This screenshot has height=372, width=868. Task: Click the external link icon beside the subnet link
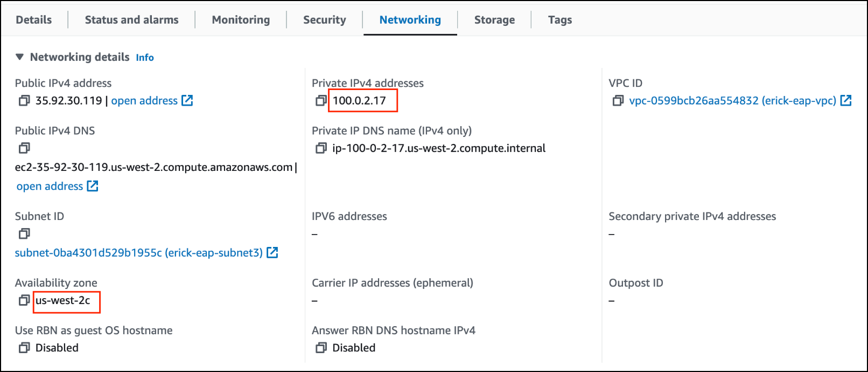tap(273, 252)
